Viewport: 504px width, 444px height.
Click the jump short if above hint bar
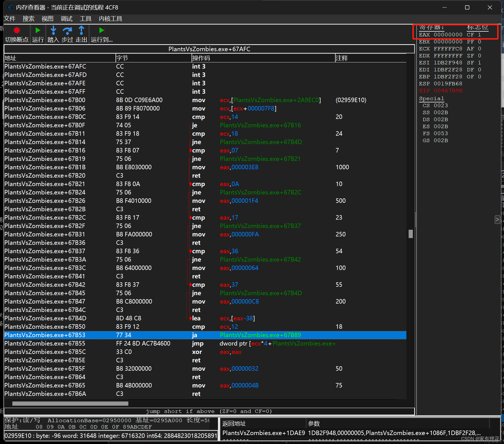[x=209, y=411]
